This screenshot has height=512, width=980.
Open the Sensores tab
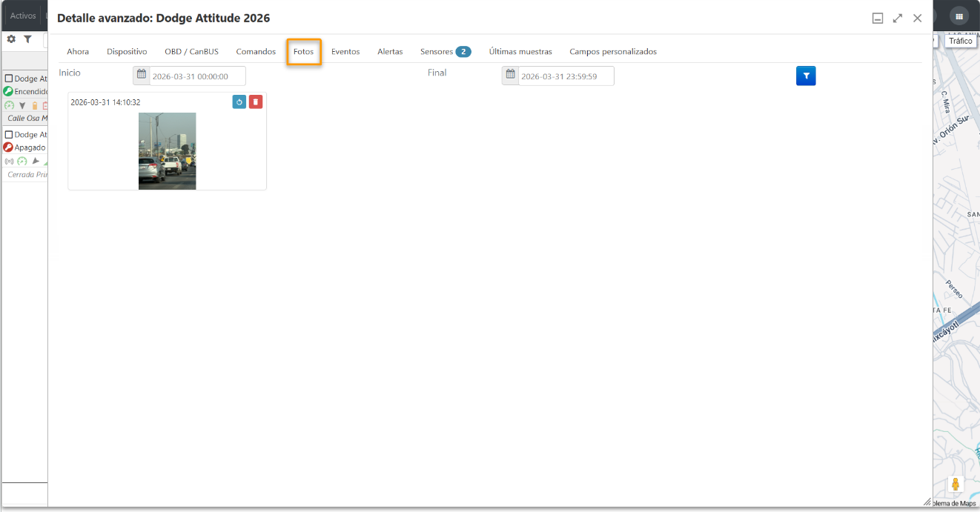tap(446, 52)
